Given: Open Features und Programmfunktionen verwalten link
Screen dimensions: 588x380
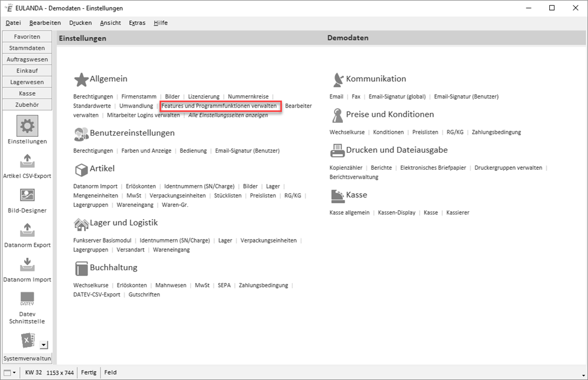Looking at the screenshot, I should click(x=219, y=106).
